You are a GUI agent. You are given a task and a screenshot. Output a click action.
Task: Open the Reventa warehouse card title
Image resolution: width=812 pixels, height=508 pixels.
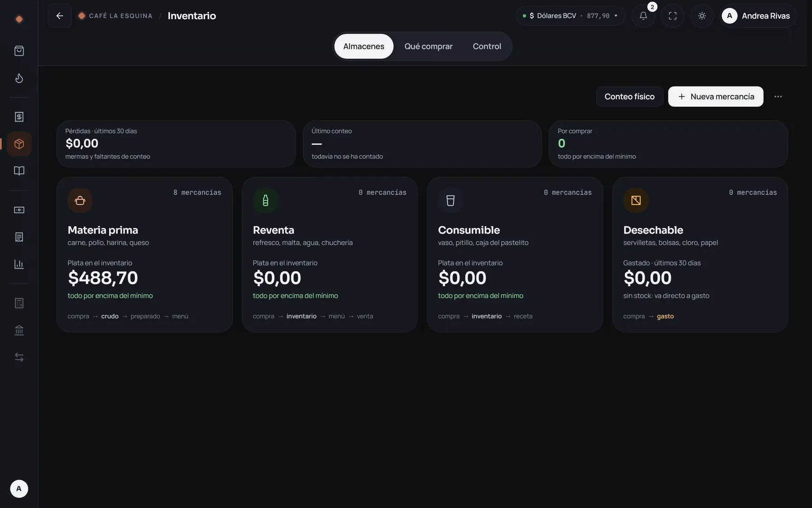pos(273,230)
